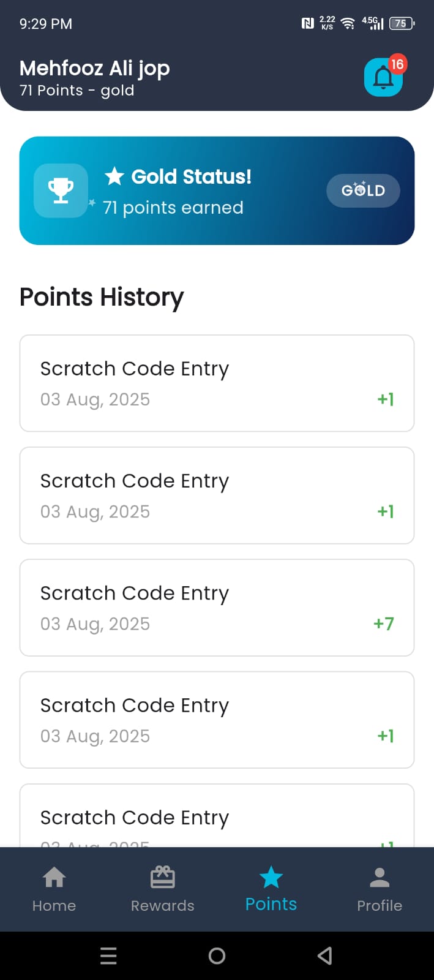Screen dimensions: 434x980
Task: Tap the Points History heading
Action: point(102,297)
